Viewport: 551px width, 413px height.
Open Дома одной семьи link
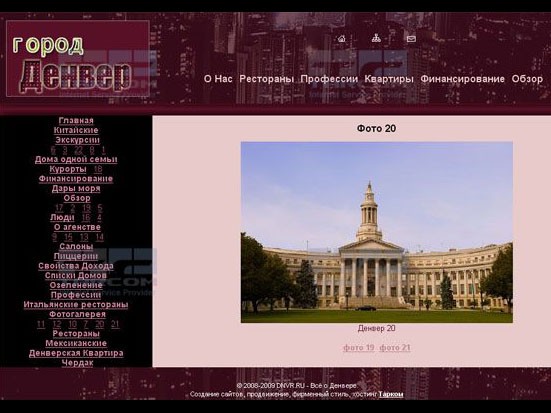click(76, 160)
